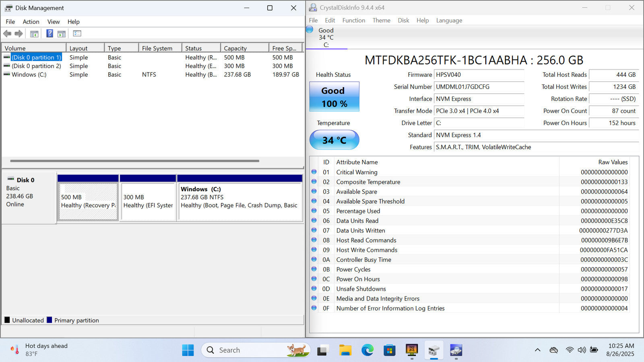The height and width of the screenshot is (362, 644).
Task: Select the 300 MB EFI System partition block
Action: (148, 202)
